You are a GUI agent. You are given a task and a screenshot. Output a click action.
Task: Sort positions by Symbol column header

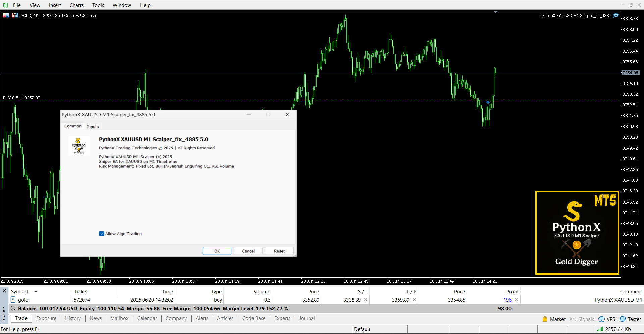19,292
